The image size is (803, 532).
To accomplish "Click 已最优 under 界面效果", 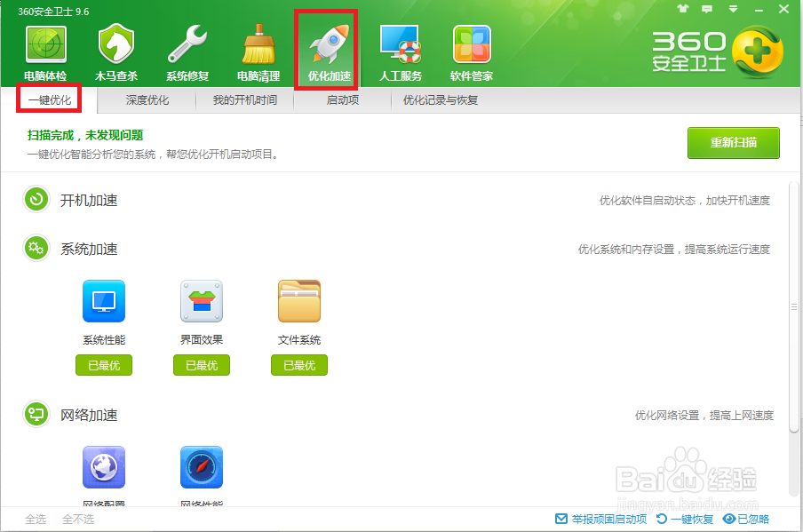I will tap(202, 365).
